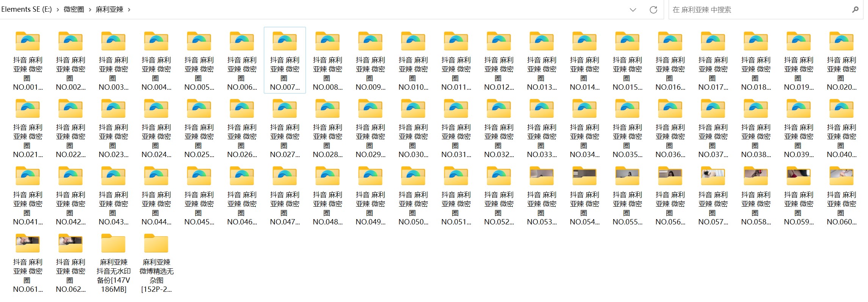Click the label of folder NO.055
Screen dimensions: 868x302
tap(627, 208)
